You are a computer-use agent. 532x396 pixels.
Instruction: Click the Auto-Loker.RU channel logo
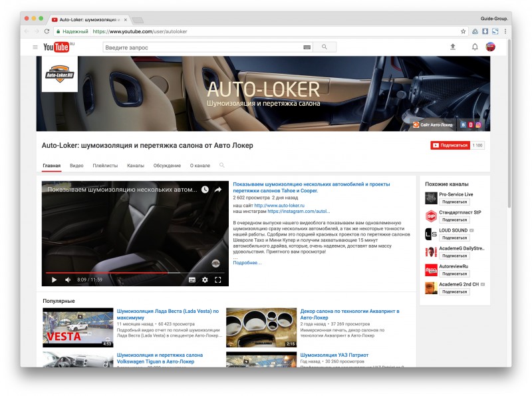[60, 74]
